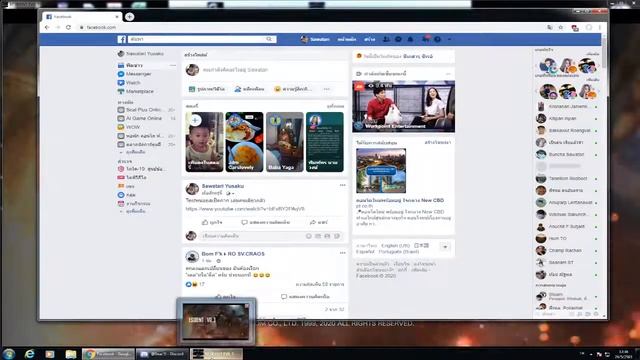This screenshot has height=360, width=640.
Task: Select English (US) language link
Action: coord(396,246)
